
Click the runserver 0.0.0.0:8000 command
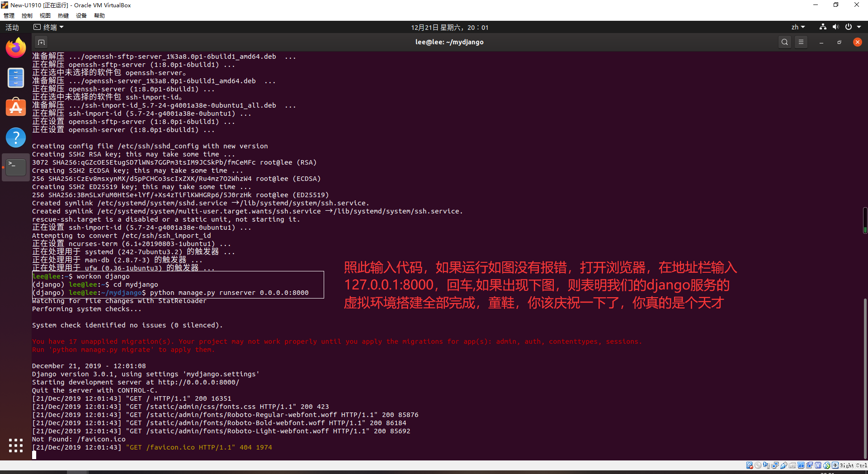point(229,293)
